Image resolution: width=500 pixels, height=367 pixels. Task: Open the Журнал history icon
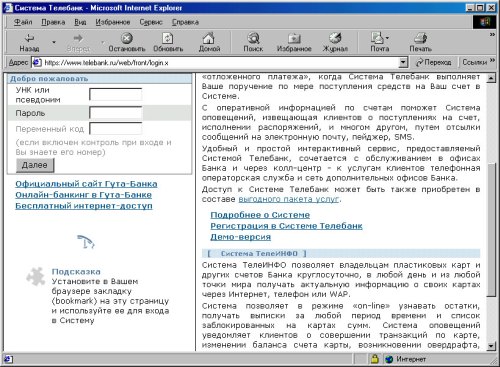335,38
